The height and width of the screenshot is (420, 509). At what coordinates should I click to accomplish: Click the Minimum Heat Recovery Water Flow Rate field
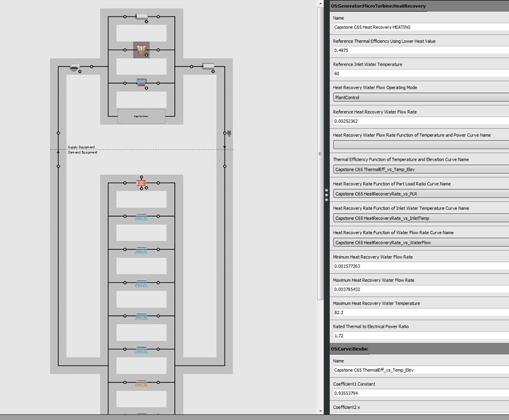[x=421, y=266]
